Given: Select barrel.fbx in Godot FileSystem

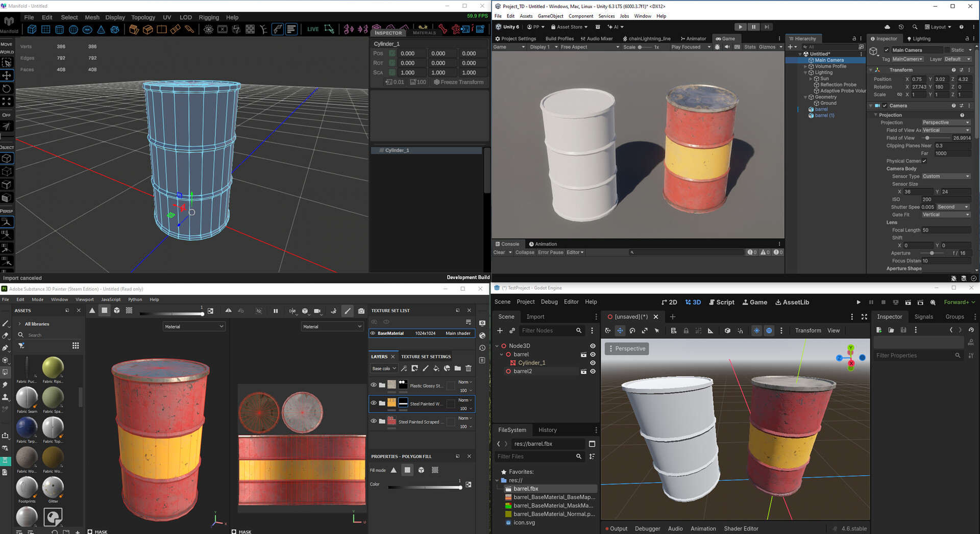Looking at the screenshot, I should 526,489.
